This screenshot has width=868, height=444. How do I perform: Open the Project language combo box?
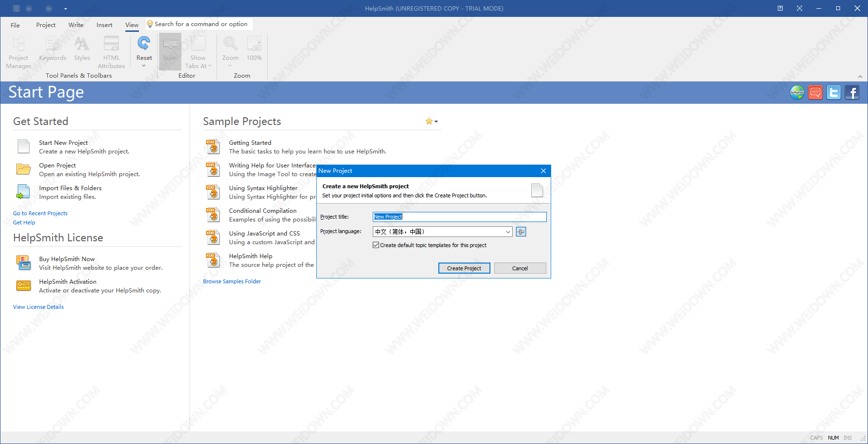point(442,232)
